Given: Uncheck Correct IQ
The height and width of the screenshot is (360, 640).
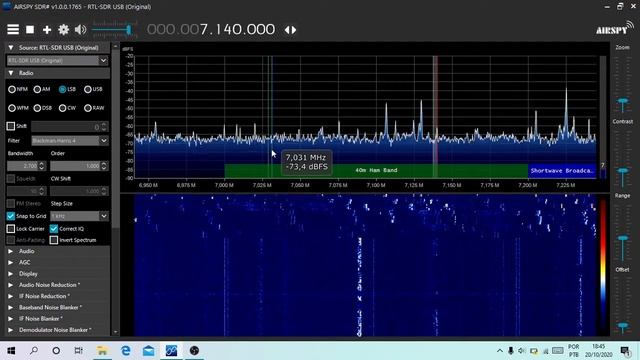Looking at the screenshot, I should pyautogui.click(x=54, y=229).
